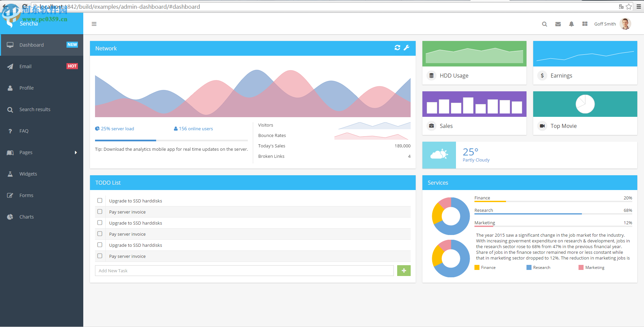Check the last 'Pay server invoice' todo entry
This screenshot has width=644, height=327.
(x=100, y=256)
